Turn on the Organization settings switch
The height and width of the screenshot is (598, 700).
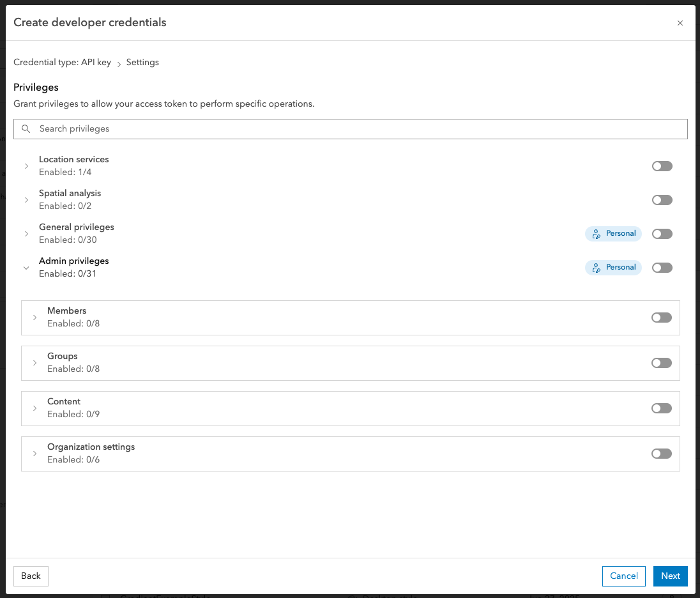[662, 453]
